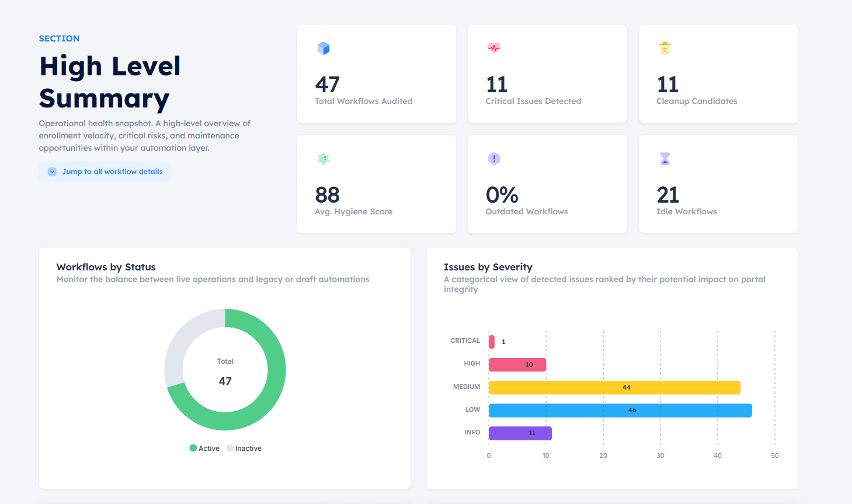Viewport: 852px width, 504px height.
Task: Click the yellow trash icon on Cleanup Candidates card
Action: (665, 48)
